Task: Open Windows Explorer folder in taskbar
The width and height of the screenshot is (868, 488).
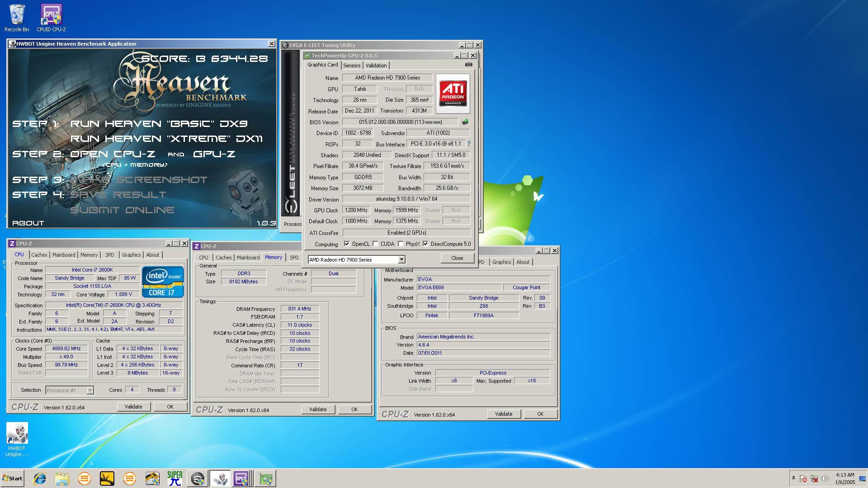Action: [x=62, y=479]
